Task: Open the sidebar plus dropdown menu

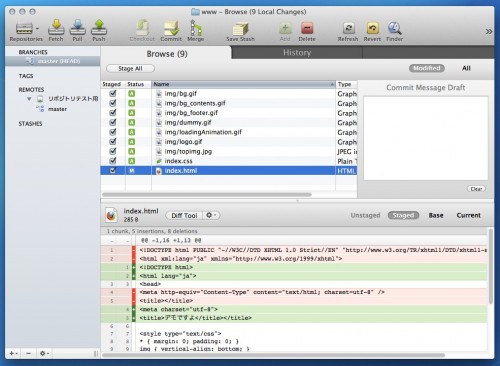Action: pos(14,353)
